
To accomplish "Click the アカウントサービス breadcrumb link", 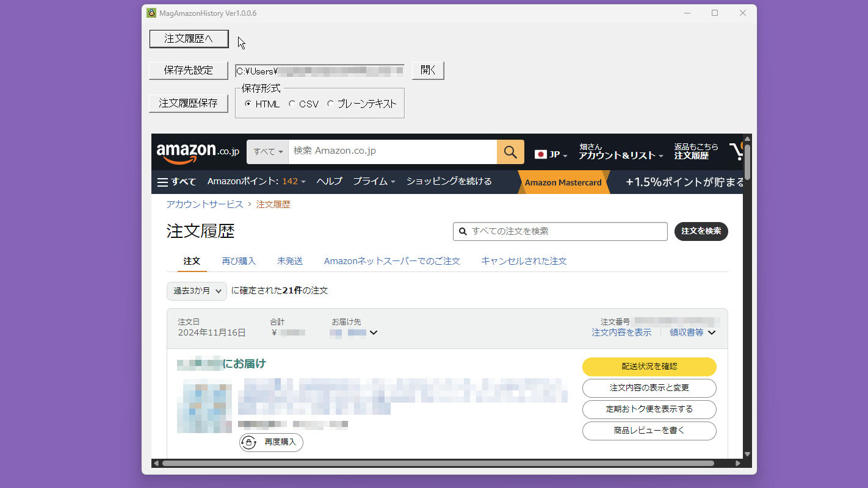I will point(204,204).
